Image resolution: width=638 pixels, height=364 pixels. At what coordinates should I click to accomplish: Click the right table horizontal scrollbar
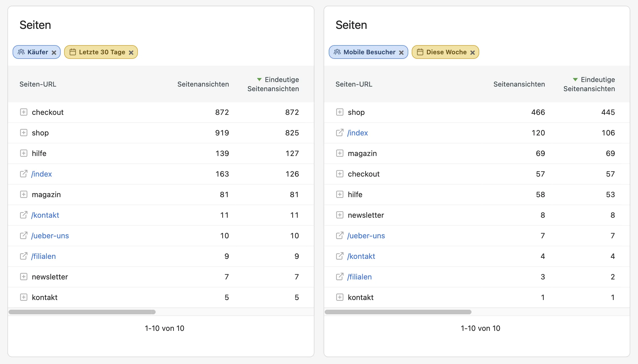(x=398, y=312)
